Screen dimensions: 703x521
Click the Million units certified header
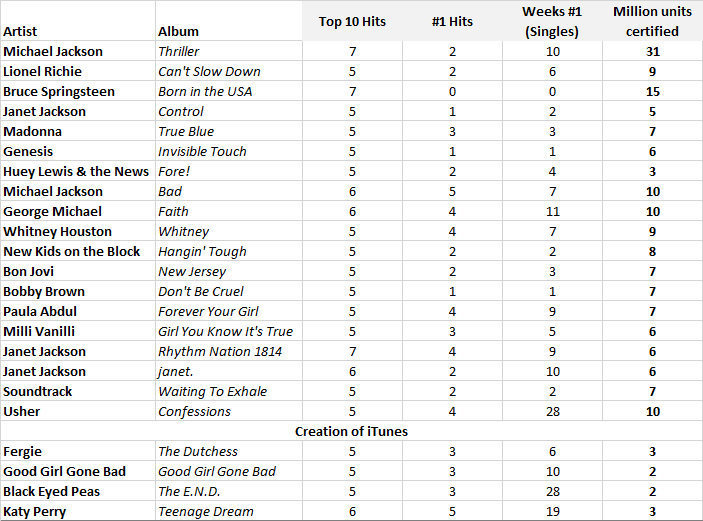[652, 21]
